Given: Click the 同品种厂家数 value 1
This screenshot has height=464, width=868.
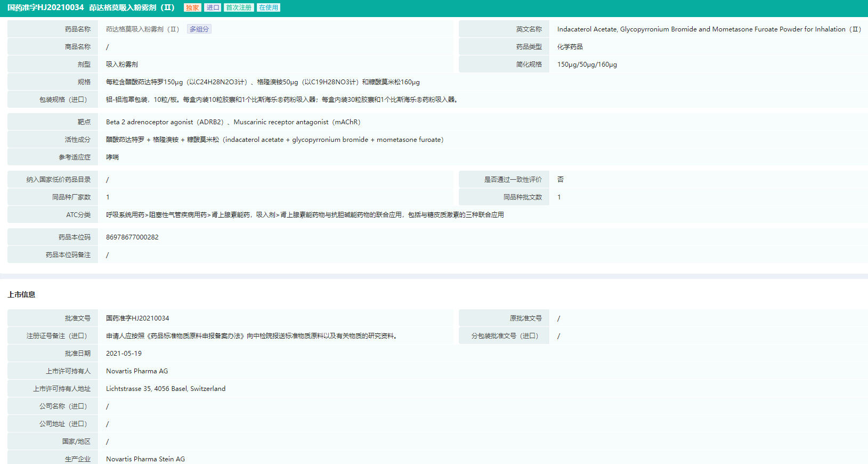Looking at the screenshot, I should 108,197.
